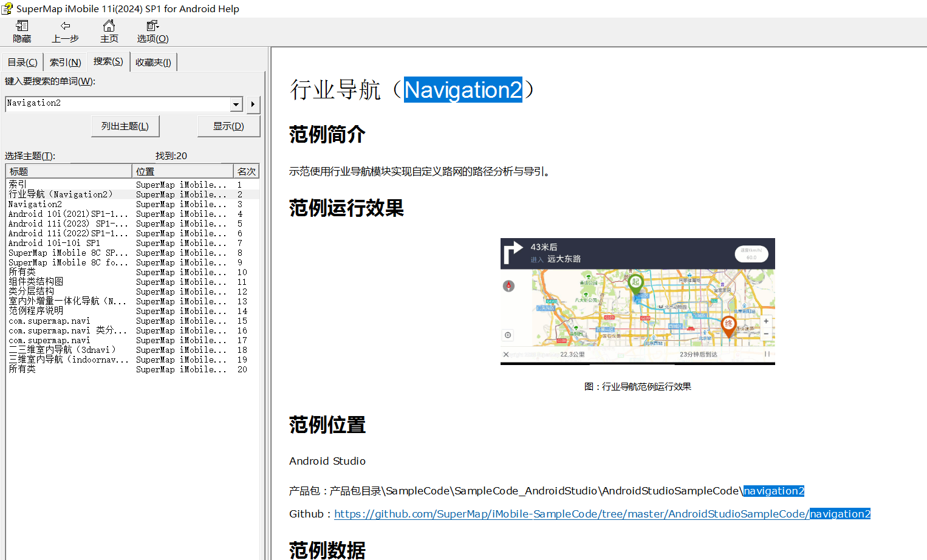Click the help app icon in title bar
This screenshot has height=560, width=927.
click(7, 9)
